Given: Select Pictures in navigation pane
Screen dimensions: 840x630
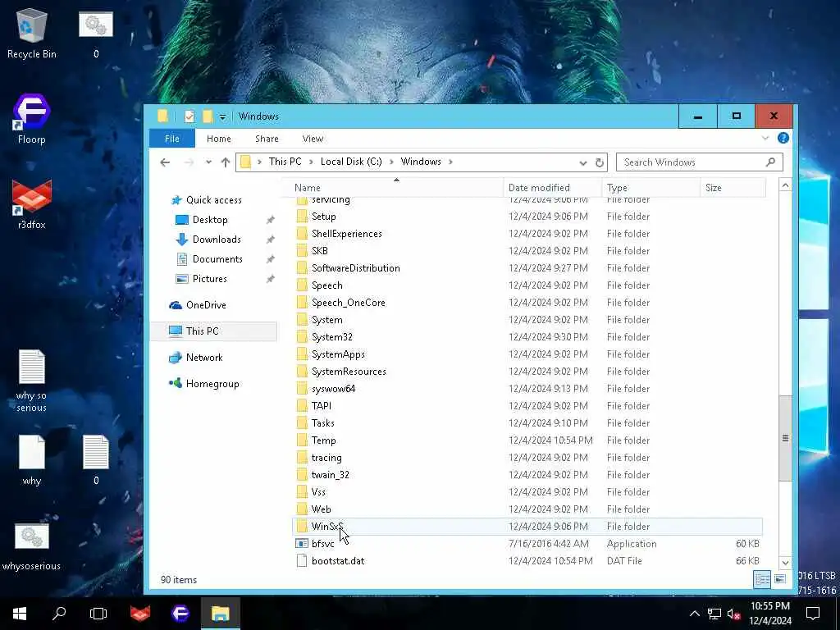Looking at the screenshot, I should pyautogui.click(x=209, y=279).
